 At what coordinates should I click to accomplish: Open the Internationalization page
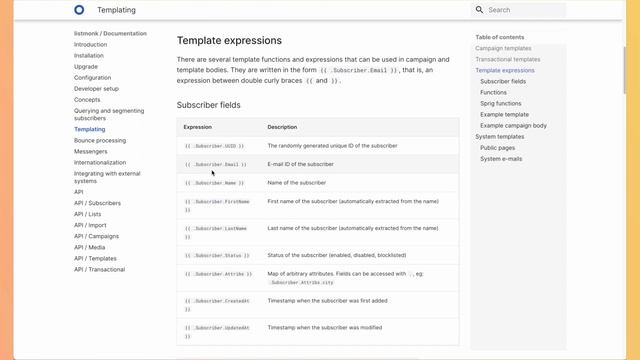[x=100, y=162]
